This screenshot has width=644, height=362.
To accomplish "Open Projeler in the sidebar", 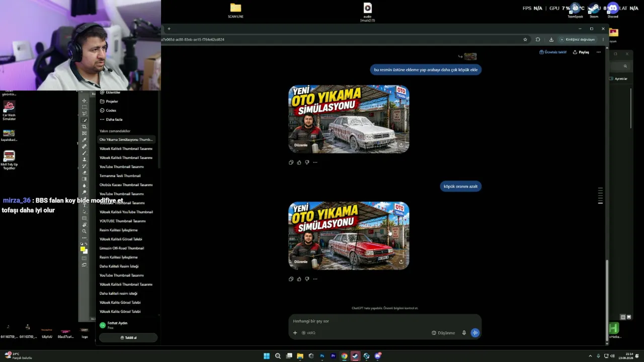I will [x=109, y=102].
